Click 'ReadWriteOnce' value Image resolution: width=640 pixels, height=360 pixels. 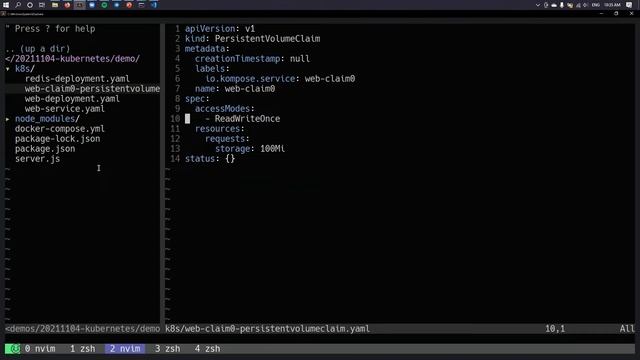247,119
